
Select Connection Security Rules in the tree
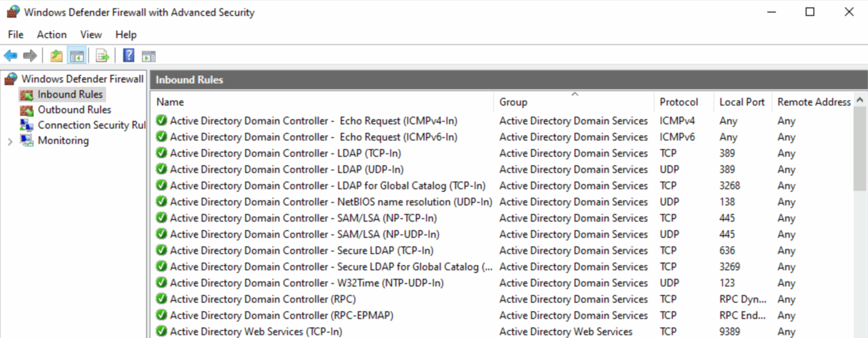[x=91, y=125]
